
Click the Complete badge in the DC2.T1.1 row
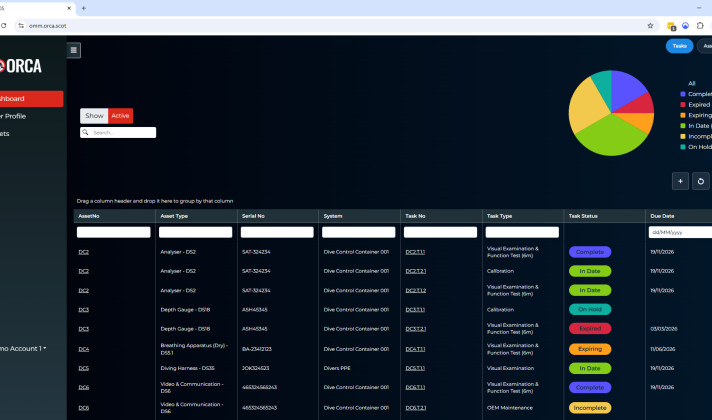590,252
